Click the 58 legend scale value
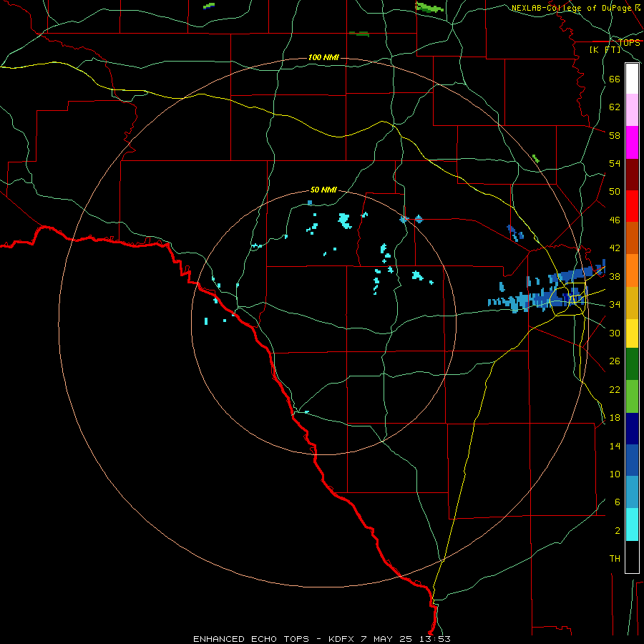This screenshot has height=644, width=644. (x=615, y=135)
